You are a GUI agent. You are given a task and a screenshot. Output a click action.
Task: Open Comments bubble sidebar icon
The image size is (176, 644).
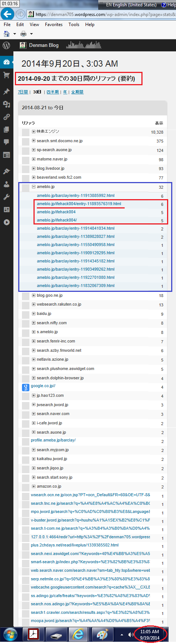[6, 142]
